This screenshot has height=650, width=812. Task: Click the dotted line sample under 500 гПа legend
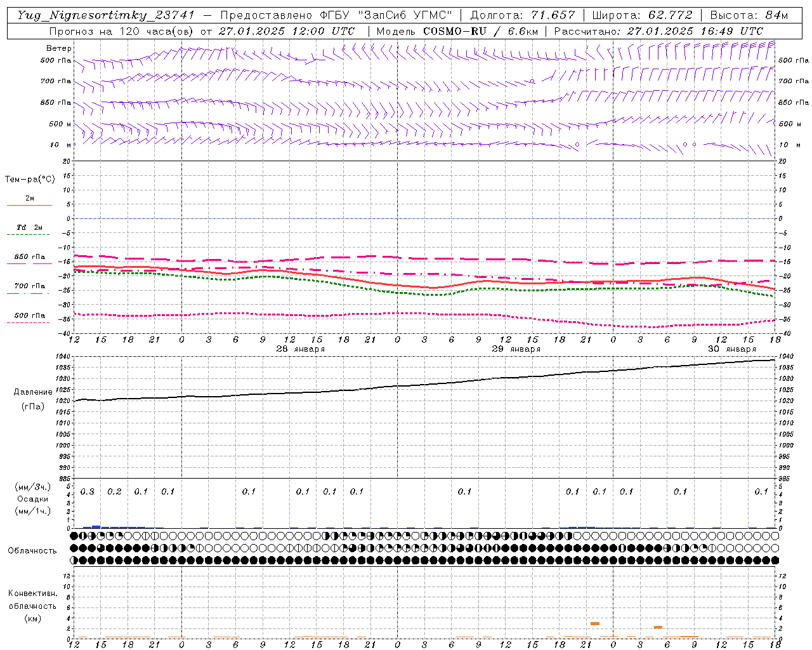pos(28,322)
